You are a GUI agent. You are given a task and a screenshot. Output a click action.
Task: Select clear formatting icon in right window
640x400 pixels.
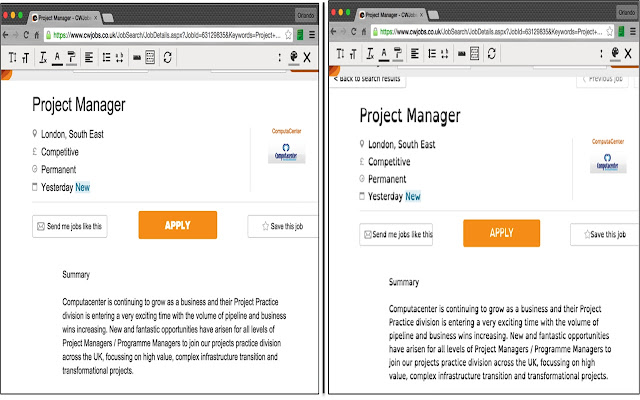pyautogui.click(x=370, y=53)
